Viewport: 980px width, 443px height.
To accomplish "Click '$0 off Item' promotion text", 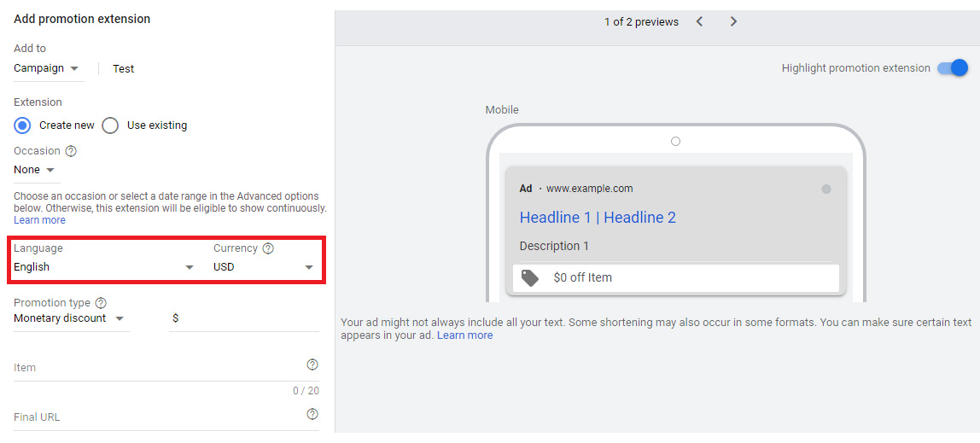I will click(x=582, y=277).
